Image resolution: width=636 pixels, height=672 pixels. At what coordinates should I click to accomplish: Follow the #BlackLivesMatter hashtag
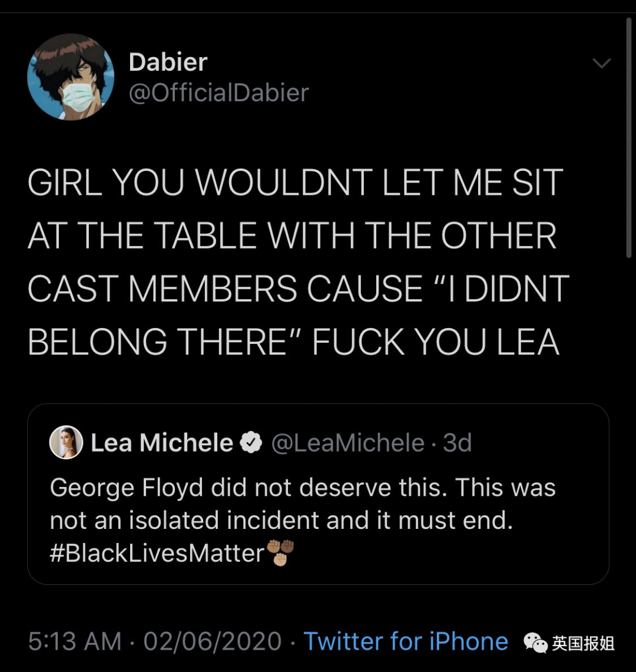(157, 553)
